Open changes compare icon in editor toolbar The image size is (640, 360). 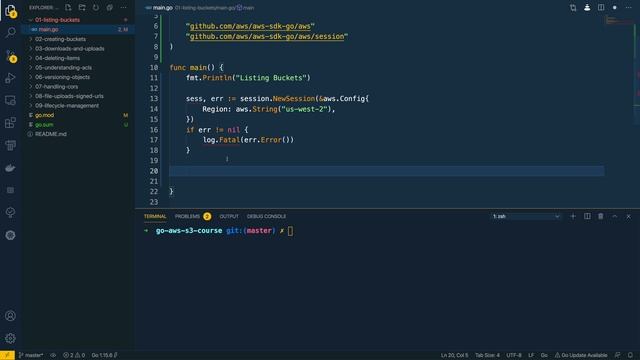tap(573, 8)
